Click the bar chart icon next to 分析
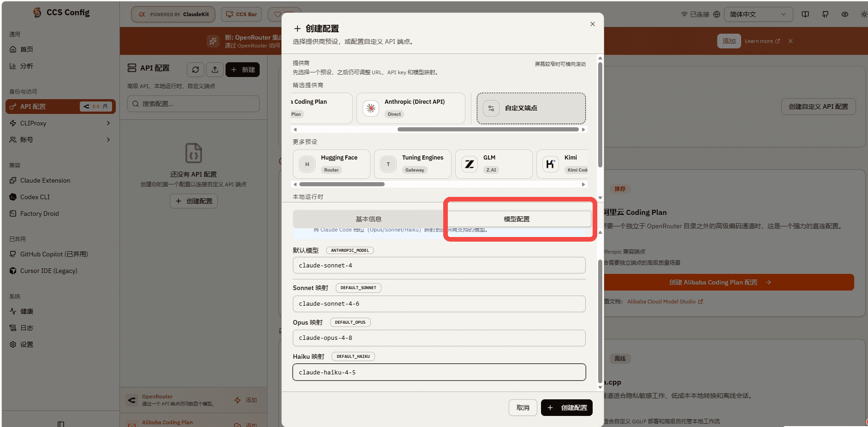 [x=13, y=66]
